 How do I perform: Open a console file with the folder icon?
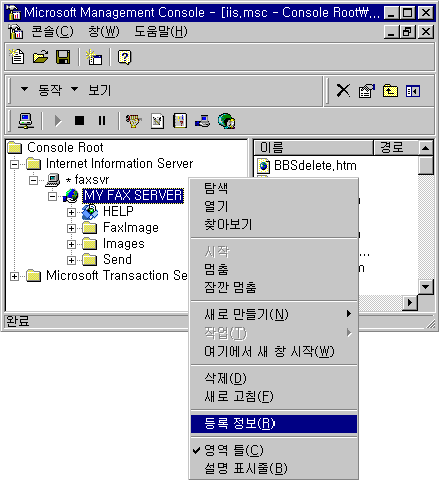click(40, 57)
